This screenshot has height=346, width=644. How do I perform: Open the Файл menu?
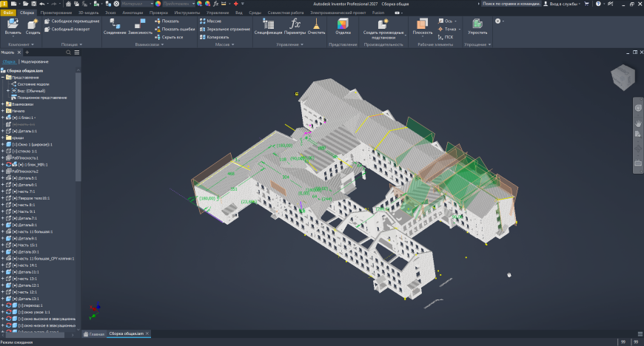coord(8,13)
